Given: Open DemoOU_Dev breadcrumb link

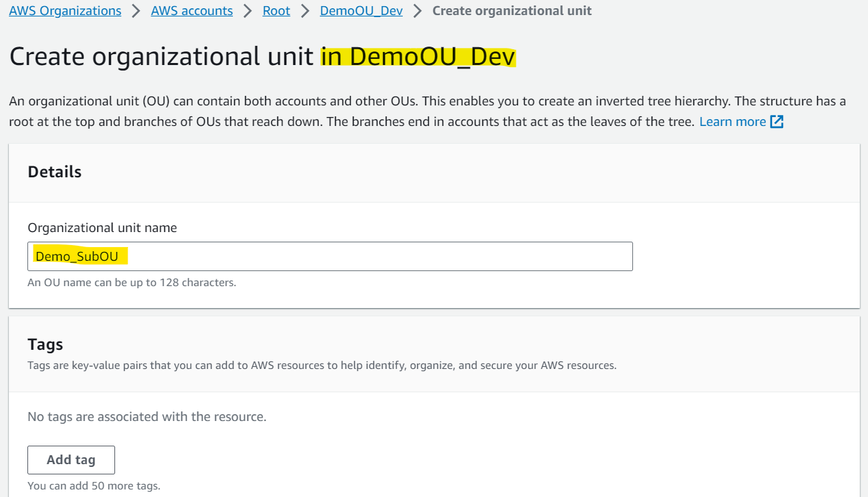Looking at the screenshot, I should pyautogui.click(x=361, y=11).
